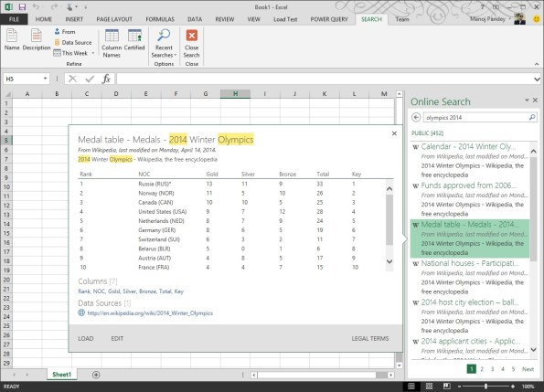The width and height of the screenshot is (544, 392).
Task: Click the Close Search button
Action: pyautogui.click(x=191, y=43)
